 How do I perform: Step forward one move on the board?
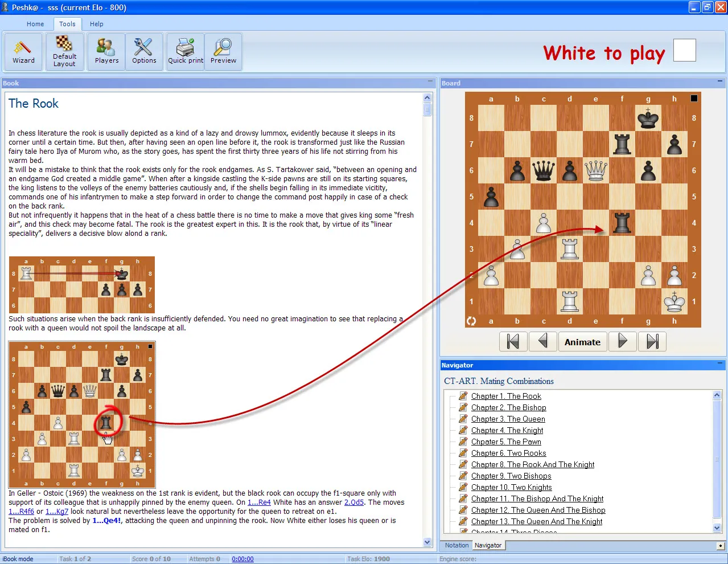623,342
